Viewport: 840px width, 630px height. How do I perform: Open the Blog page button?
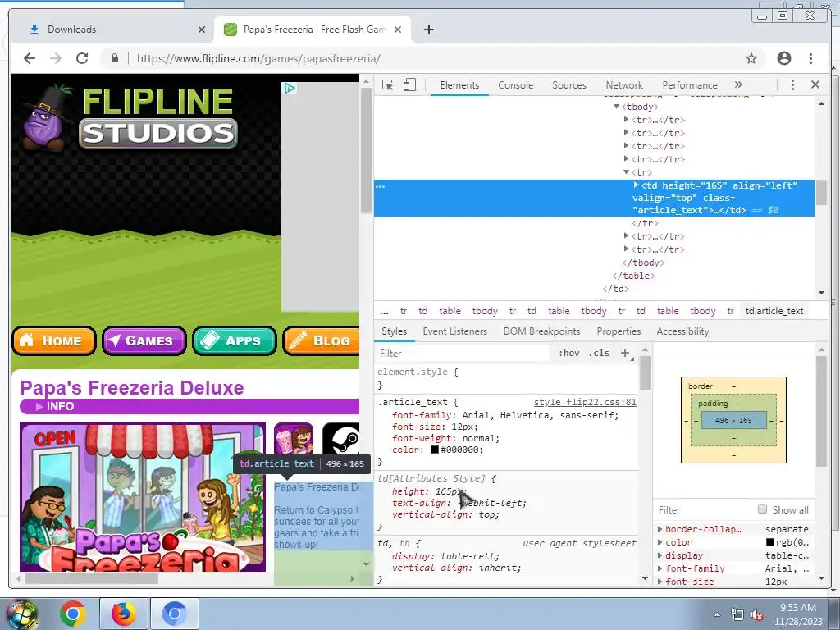click(321, 340)
